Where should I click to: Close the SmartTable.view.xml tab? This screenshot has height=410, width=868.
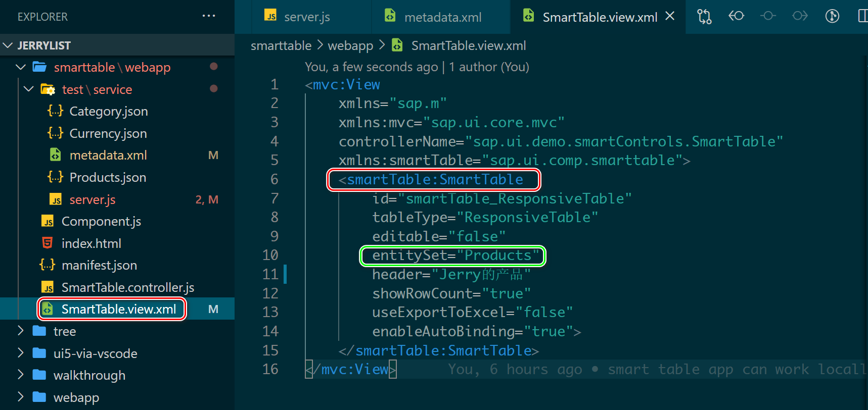click(x=670, y=16)
